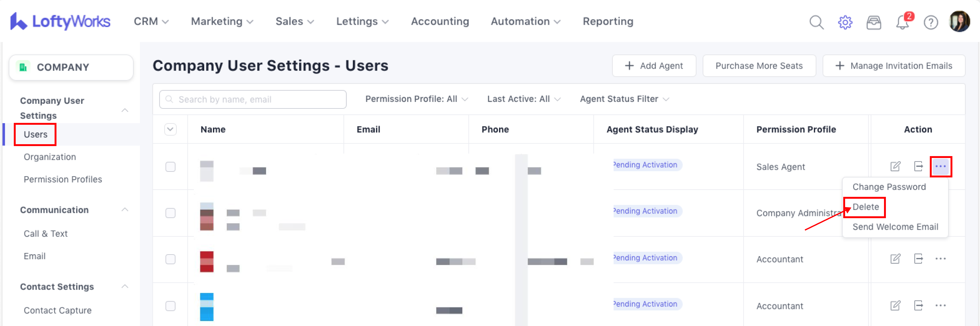Open the Agent Status Filter dropdown

pos(624,99)
